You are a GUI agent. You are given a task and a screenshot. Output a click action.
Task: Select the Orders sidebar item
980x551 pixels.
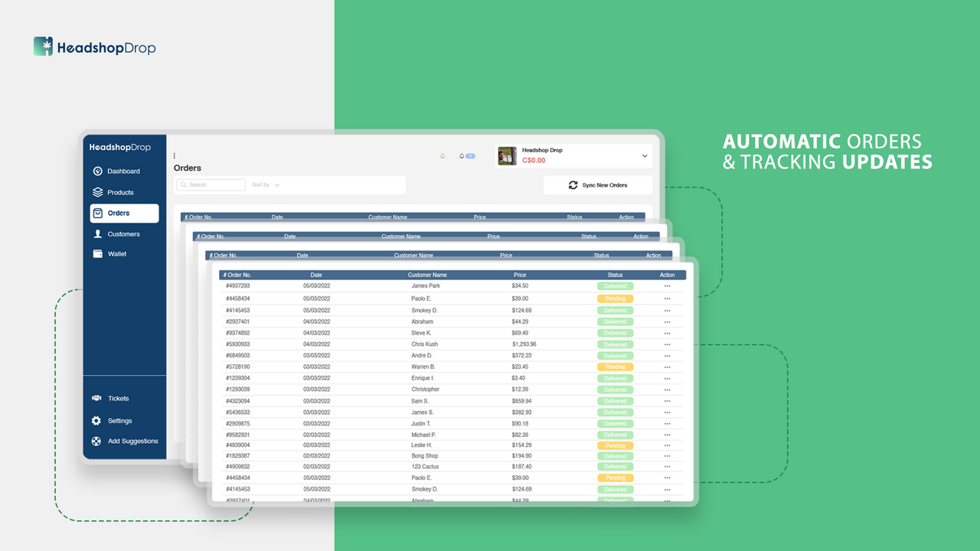tap(124, 214)
